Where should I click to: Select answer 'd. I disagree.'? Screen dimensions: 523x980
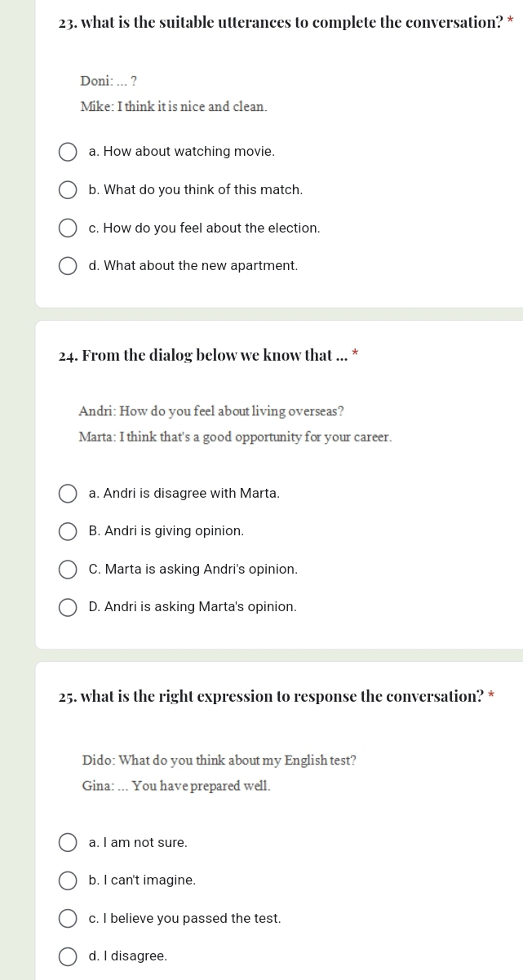[69, 956]
